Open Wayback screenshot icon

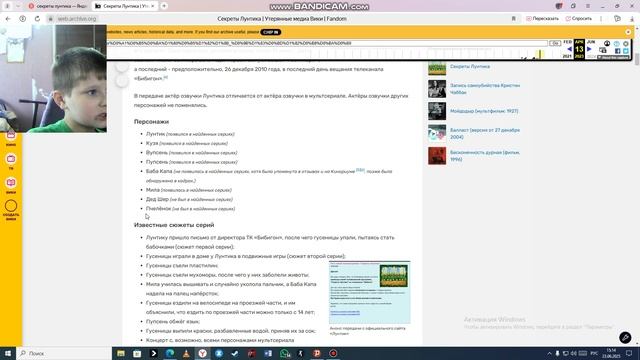coord(603,50)
